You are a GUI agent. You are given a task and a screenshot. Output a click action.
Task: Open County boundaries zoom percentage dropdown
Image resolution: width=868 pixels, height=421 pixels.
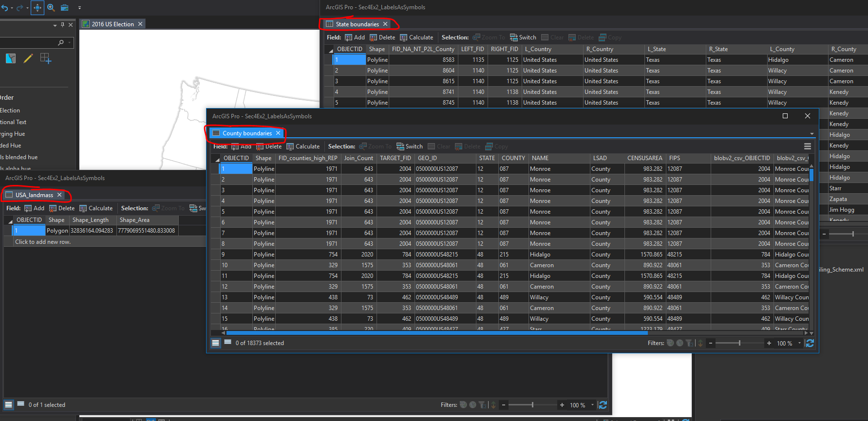(799, 343)
